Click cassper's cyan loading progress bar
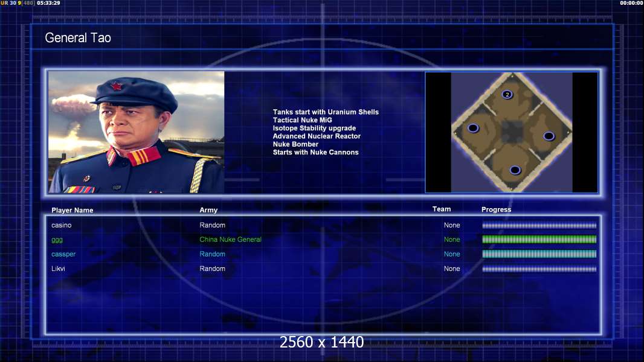 [539, 254]
